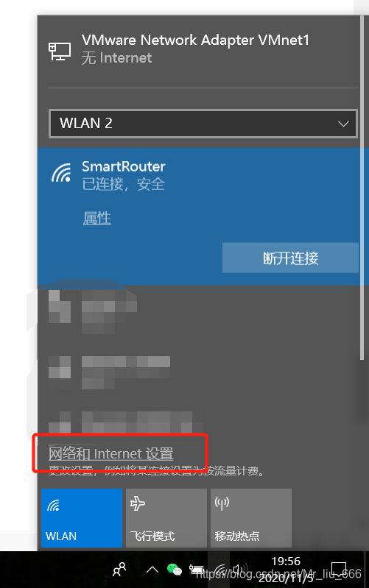Toggle 移动热点 mobile hotspot tile

click(251, 518)
